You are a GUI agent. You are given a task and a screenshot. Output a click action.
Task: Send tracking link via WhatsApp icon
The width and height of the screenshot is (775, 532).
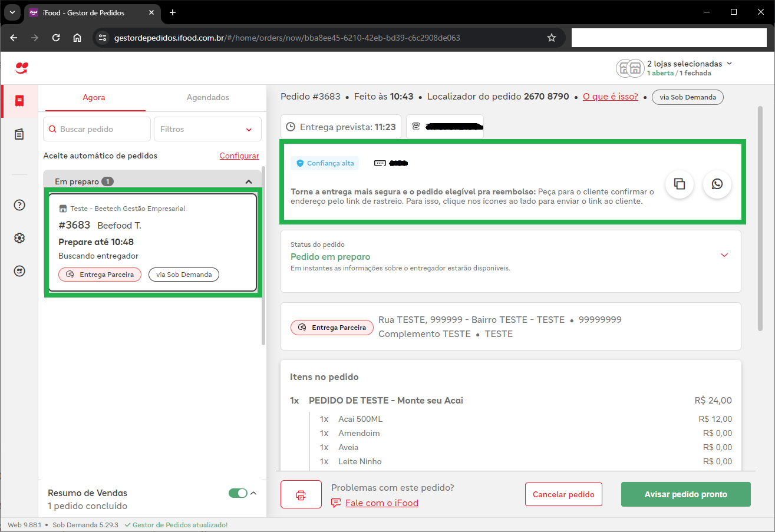coord(717,184)
